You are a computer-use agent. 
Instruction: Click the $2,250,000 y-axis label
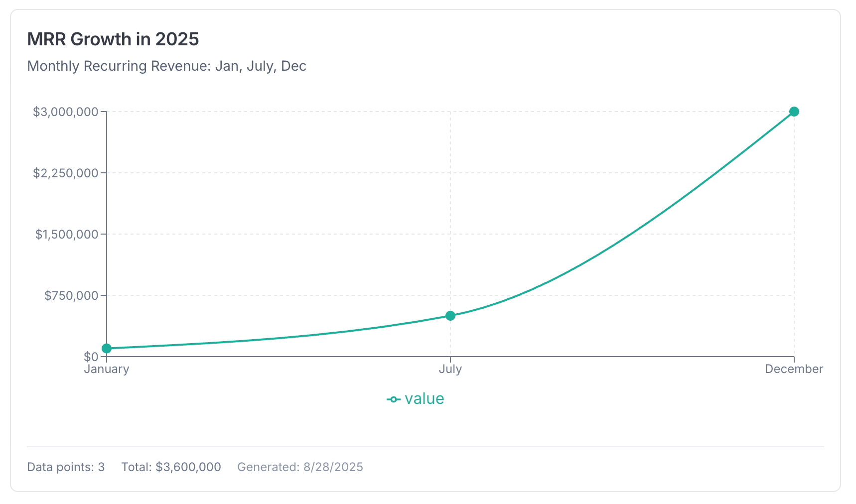point(66,173)
